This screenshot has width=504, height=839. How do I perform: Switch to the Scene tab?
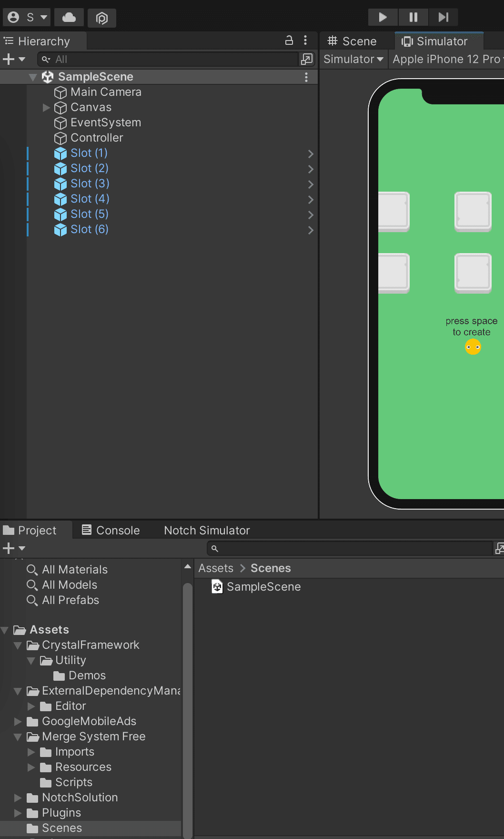pos(353,41)
